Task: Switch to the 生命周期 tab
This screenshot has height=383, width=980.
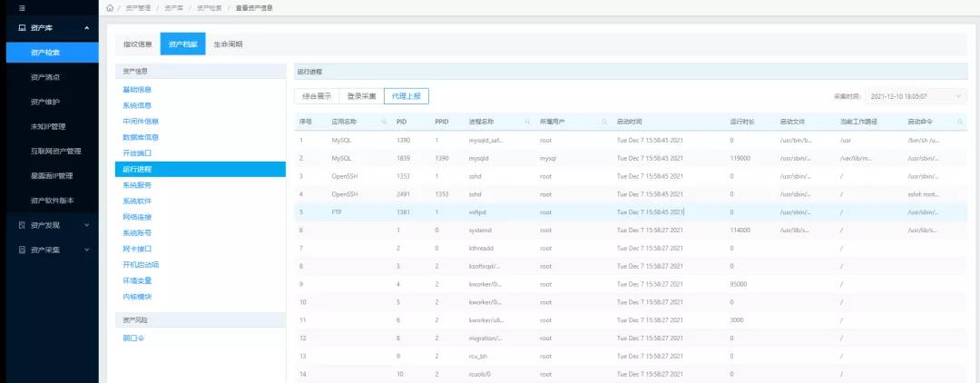Action: 228,44
